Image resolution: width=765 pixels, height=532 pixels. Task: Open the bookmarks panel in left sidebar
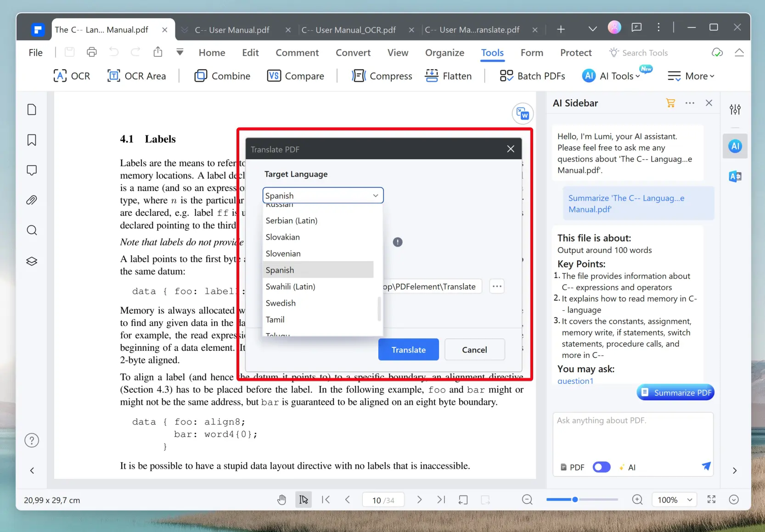pos(32,140)
